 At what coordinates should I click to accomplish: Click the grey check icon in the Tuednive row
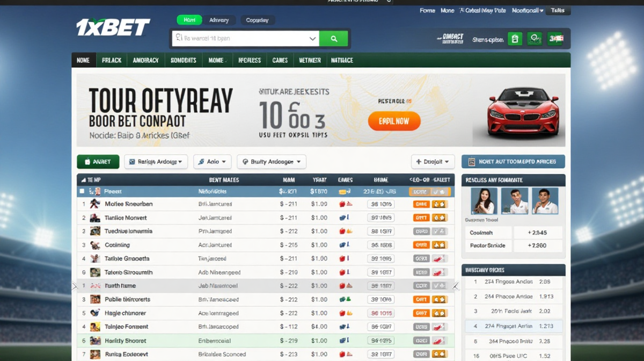pos(440,231)
